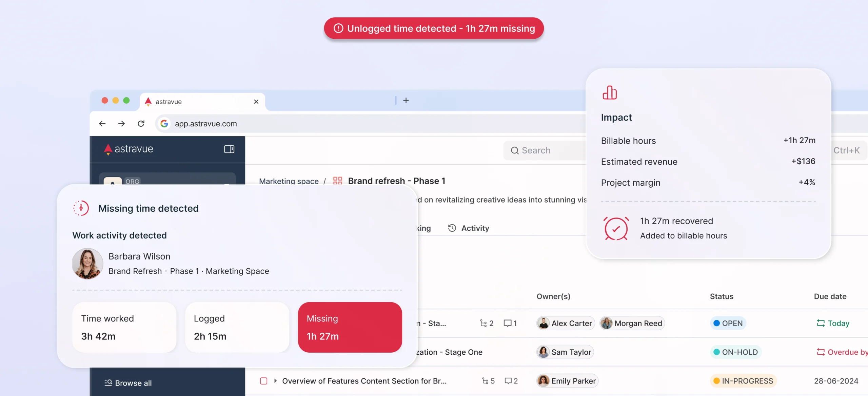Click the board icon beside Brand refresh

point(338,181)
